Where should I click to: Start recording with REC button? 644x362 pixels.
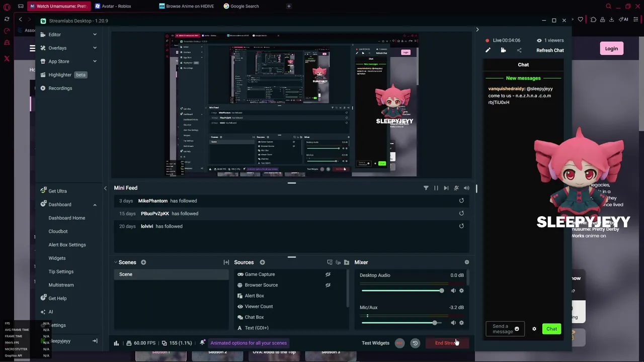coord(399,343)
